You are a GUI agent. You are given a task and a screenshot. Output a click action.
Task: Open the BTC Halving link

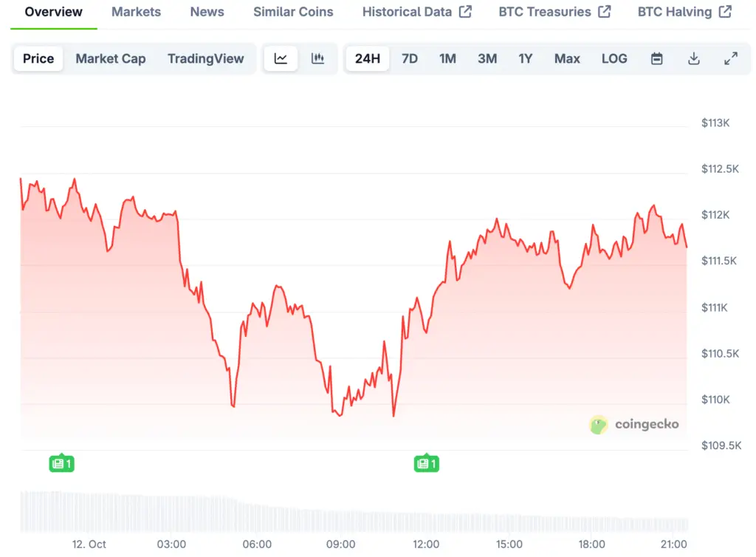[684, 12]
